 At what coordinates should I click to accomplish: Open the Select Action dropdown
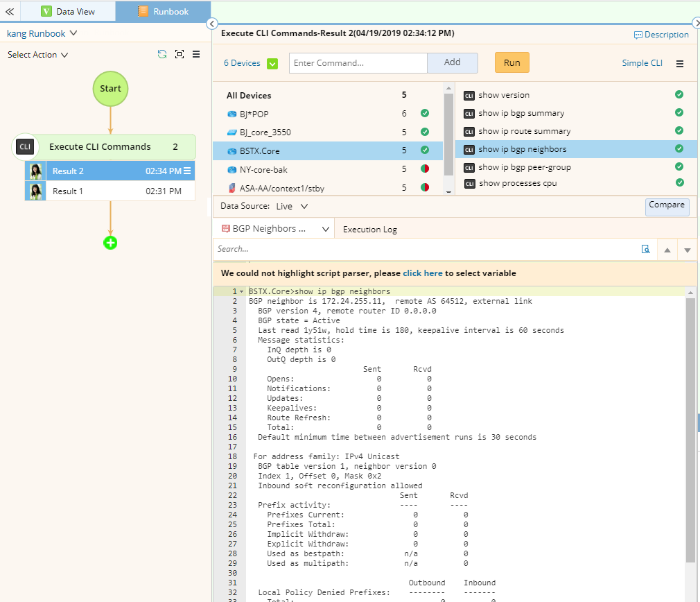[38, 55]
